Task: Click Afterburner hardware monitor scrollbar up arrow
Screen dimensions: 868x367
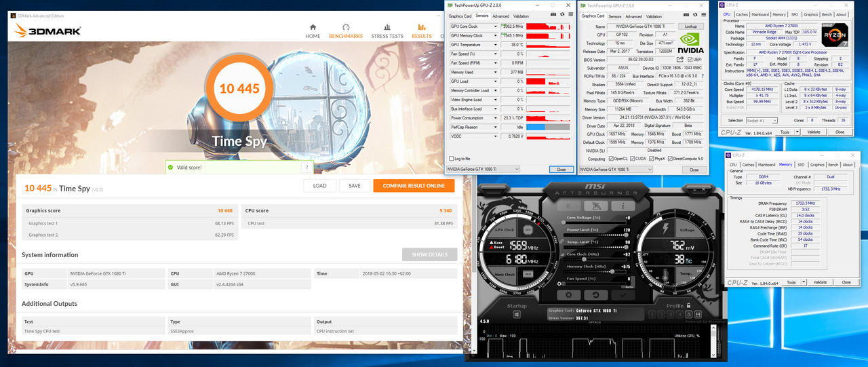Action: 713,328
